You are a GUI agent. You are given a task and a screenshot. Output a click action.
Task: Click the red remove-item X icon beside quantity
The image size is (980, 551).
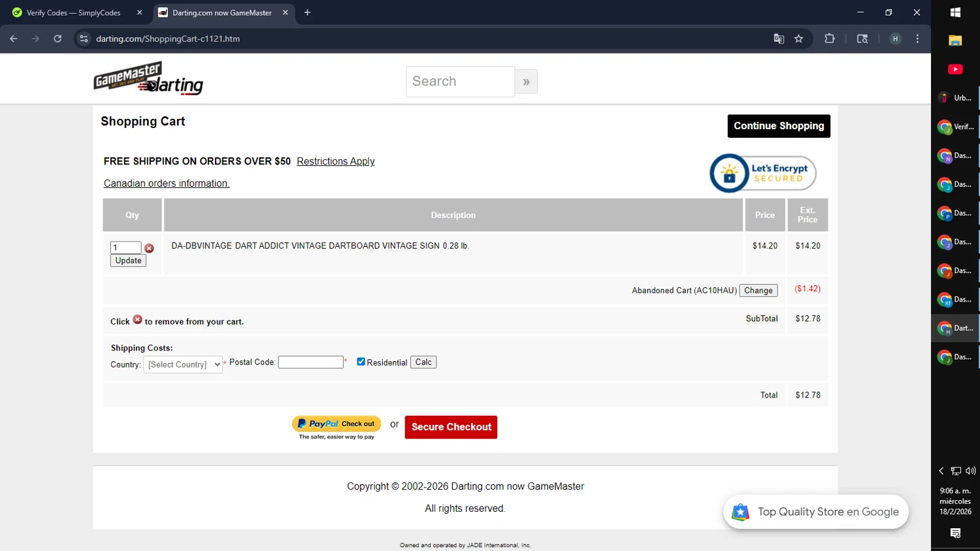click(x=149, y=248)
